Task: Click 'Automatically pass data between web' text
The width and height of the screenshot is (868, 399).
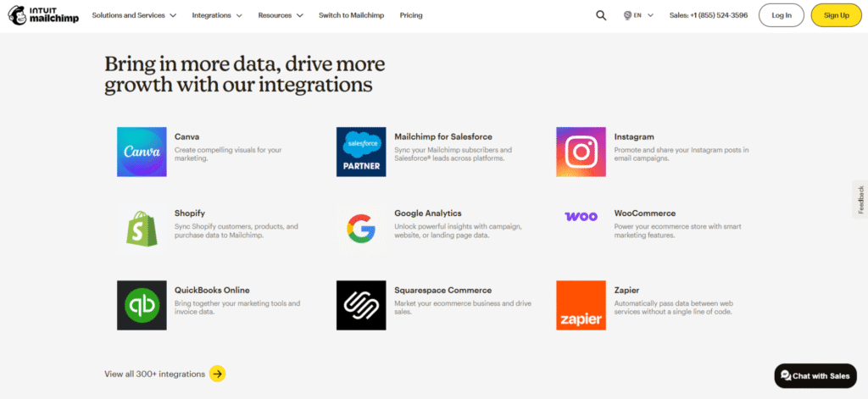Action: (x=674, y=308)
